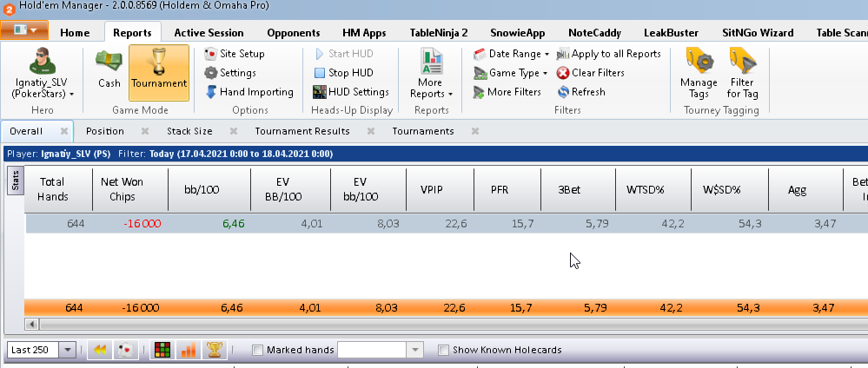Sort by bb/100 column header
Viewport: 868px width, 368px height.
209,189
